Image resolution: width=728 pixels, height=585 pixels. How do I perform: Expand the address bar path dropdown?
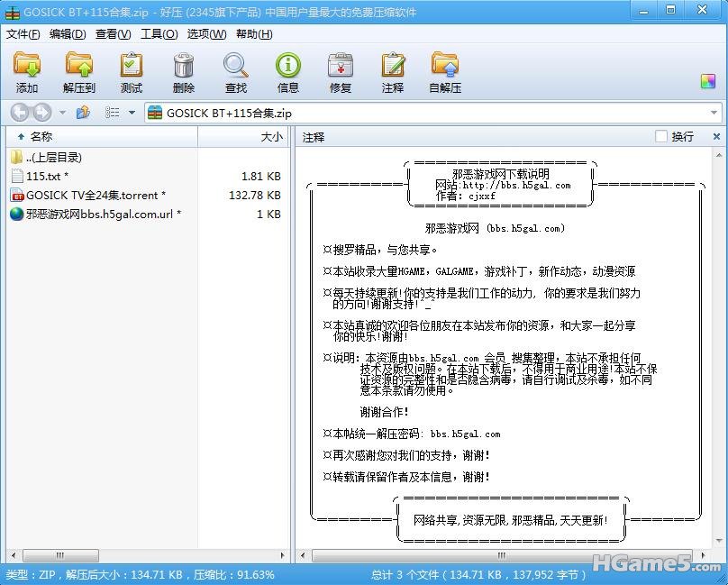pos(714,113)
